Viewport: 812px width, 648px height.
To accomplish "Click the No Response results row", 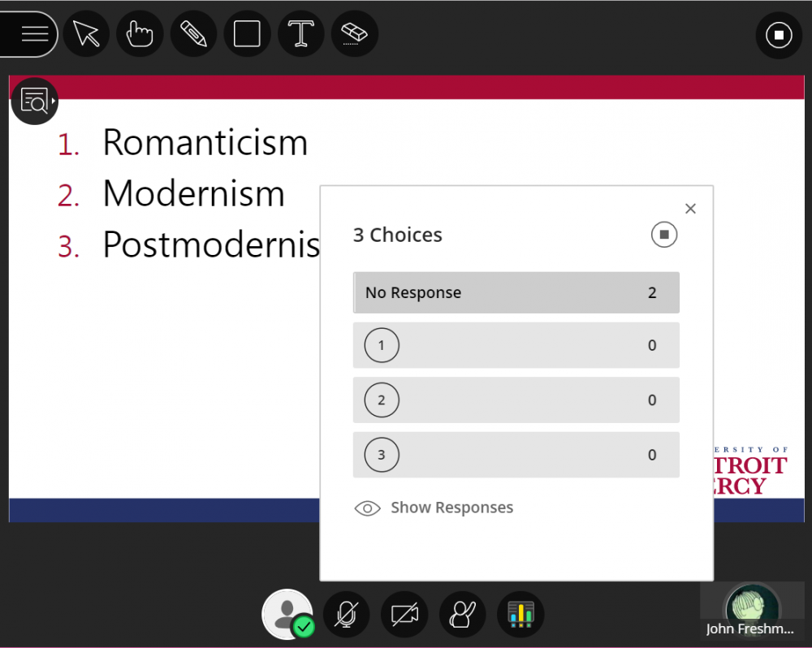I will [516, 293].
